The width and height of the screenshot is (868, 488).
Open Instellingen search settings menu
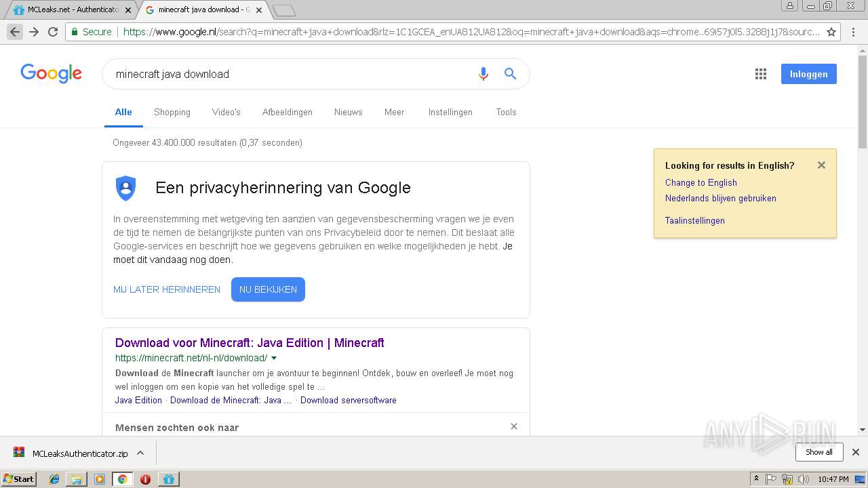point(450,112)
